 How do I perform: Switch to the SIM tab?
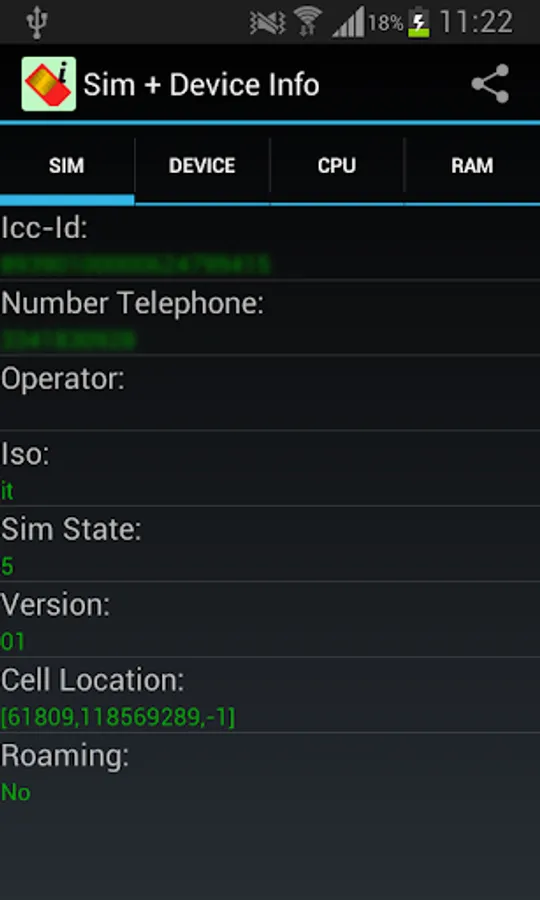tap(67, 166)
